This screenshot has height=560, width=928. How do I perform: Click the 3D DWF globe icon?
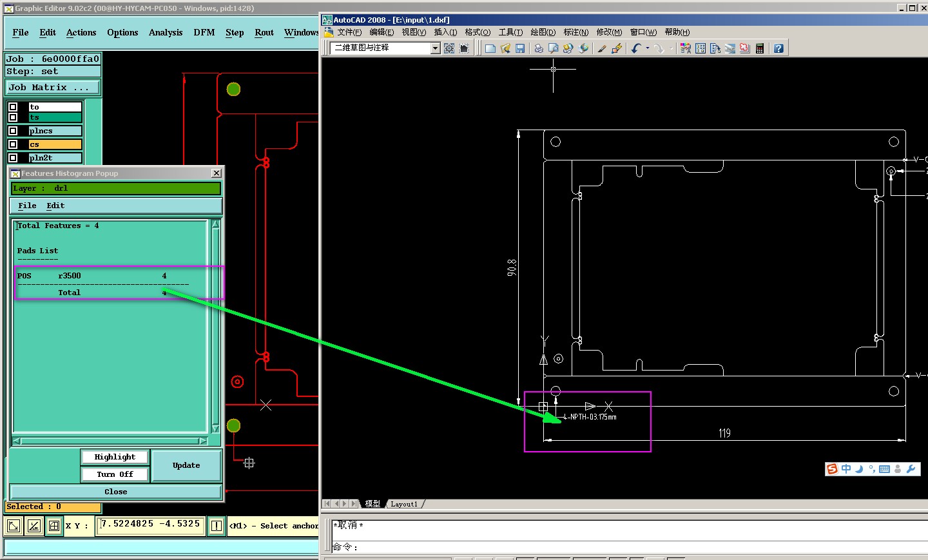(x=583, y=48)
